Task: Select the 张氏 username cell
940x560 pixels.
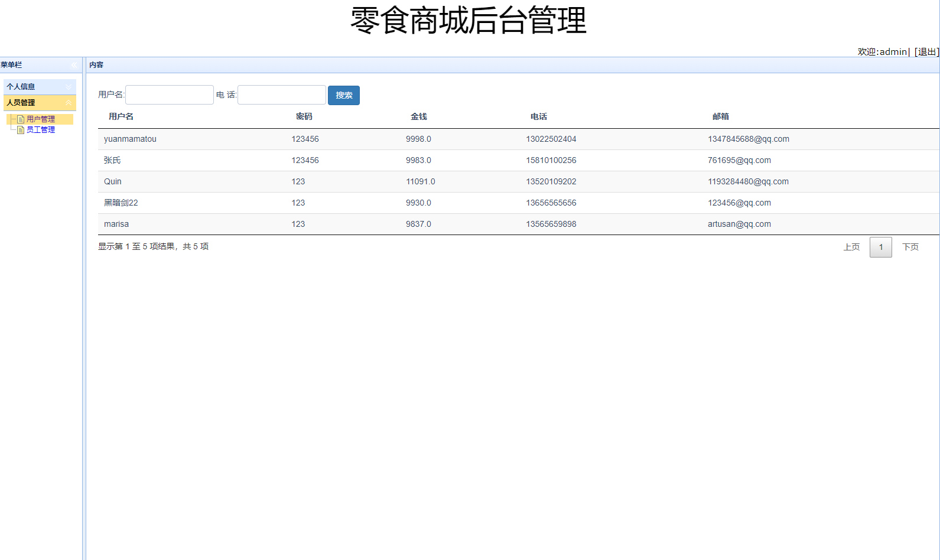Action: click(x=112, y=161)
